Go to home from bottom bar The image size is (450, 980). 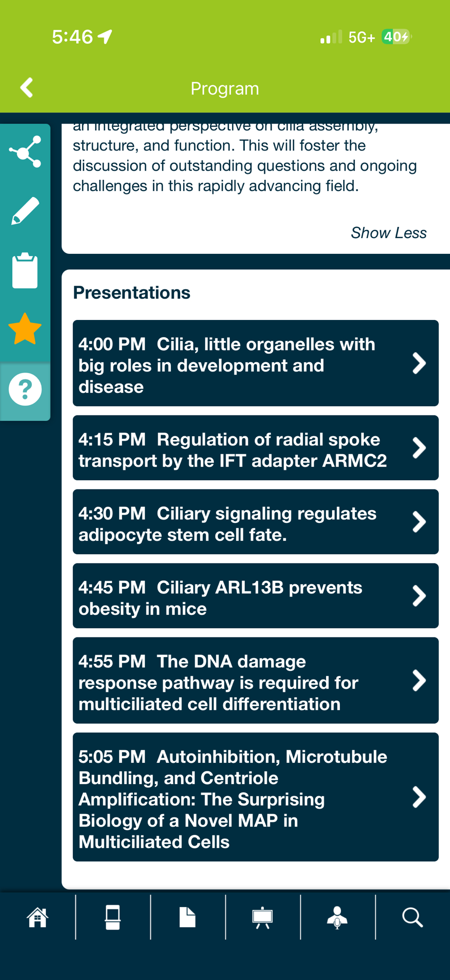point(38,917)
